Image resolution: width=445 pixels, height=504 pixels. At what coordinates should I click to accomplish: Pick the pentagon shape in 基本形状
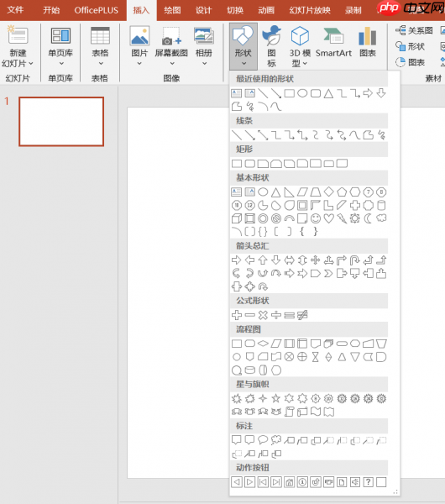(x=342, y=192)
